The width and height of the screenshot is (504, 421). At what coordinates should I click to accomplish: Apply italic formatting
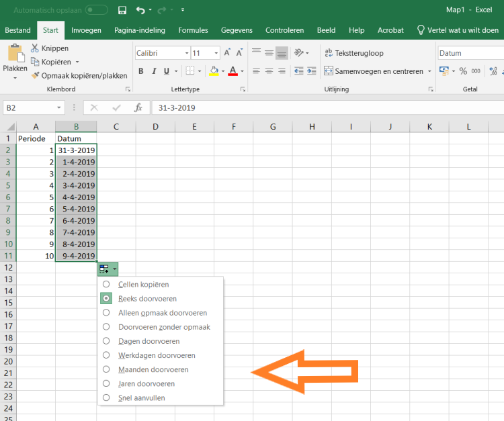[x=156, y=71]
